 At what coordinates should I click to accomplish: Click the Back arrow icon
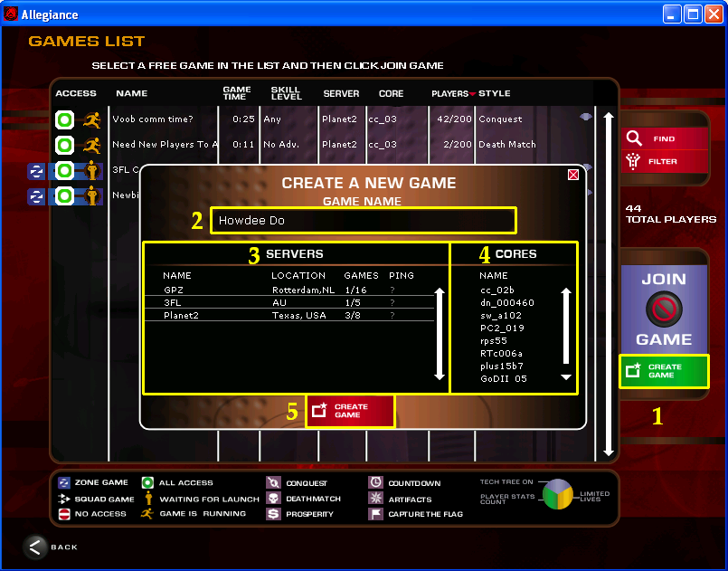click(x=35, y=546)
